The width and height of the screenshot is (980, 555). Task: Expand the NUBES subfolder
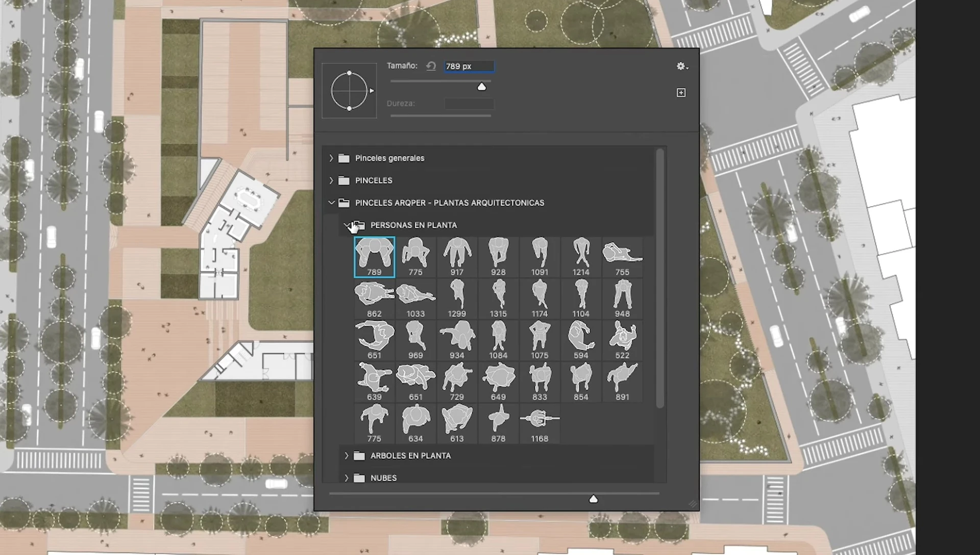[347, 478]
